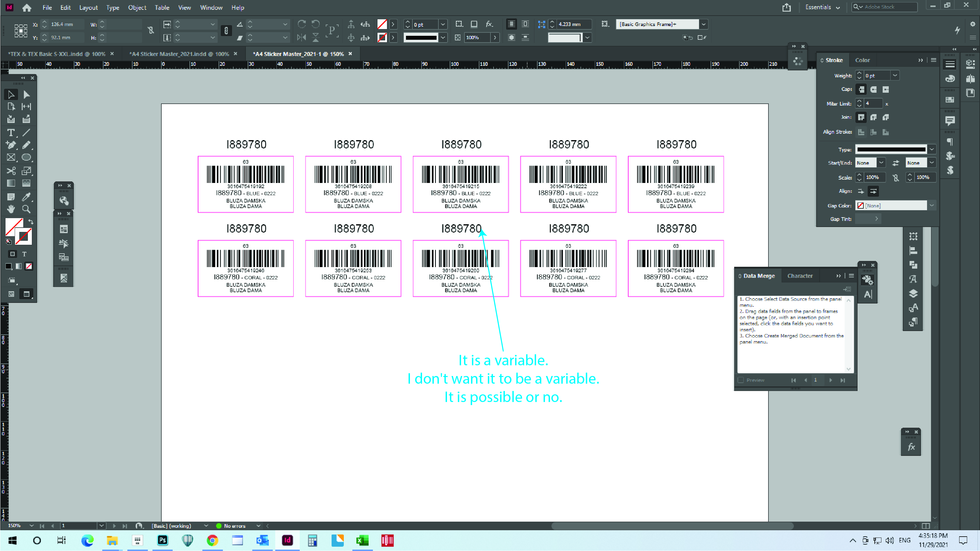The image size is (980, 551).
Task: Choose the Zoom tool magnifier
Action: 26,209
